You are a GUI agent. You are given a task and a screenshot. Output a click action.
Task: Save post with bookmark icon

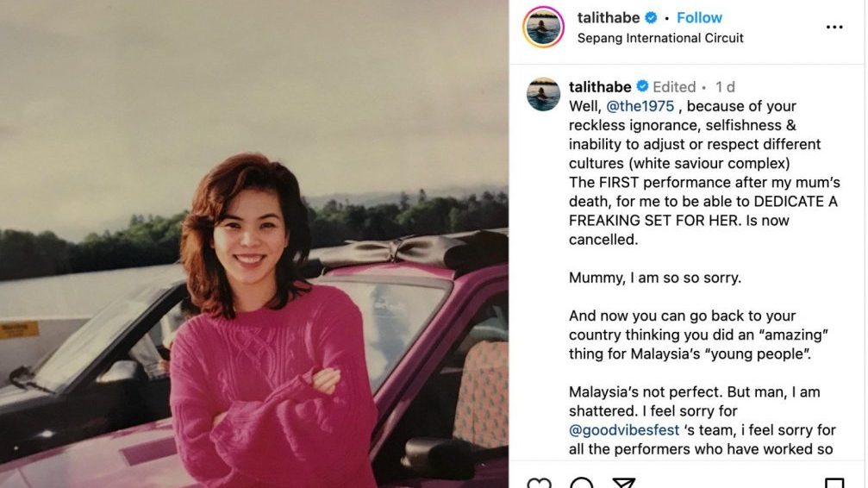pos(834,483)
